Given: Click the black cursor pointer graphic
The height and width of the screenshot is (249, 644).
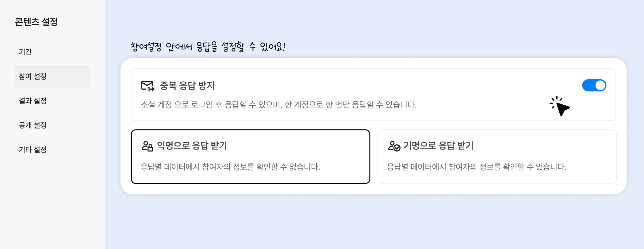Looking at the screenshot, I should (561, 108).
